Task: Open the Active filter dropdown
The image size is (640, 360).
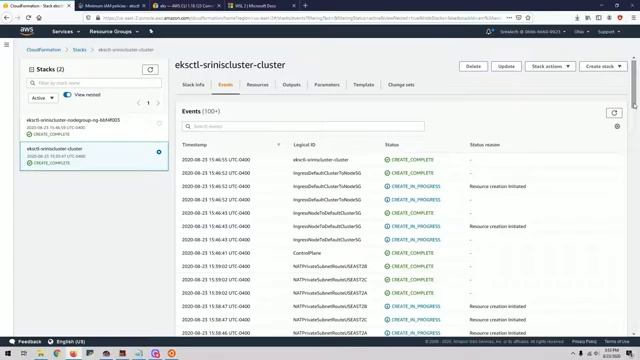Action: tap(43, 98)
